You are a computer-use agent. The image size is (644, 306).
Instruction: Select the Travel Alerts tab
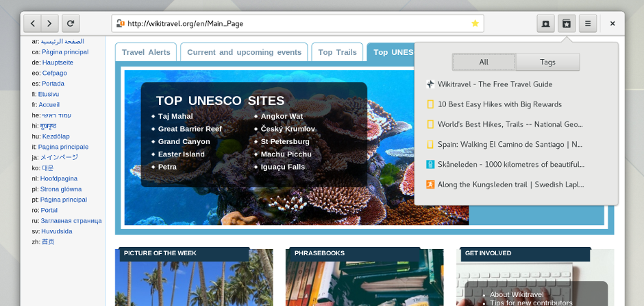146,52
